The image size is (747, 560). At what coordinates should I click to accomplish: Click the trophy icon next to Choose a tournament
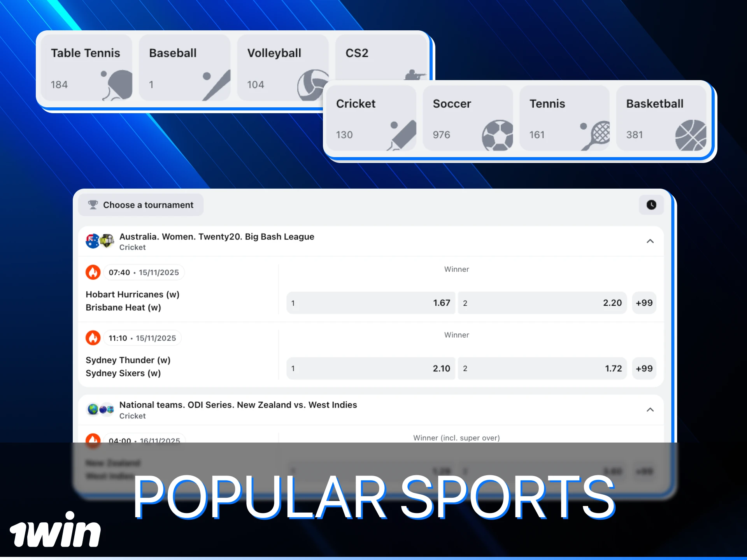pos(93,205)
